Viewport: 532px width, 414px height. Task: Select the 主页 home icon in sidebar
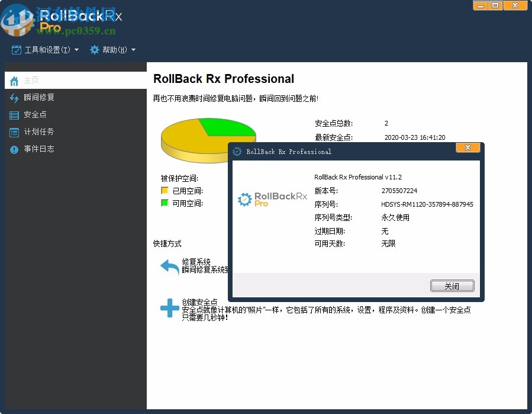coord(14,80)
